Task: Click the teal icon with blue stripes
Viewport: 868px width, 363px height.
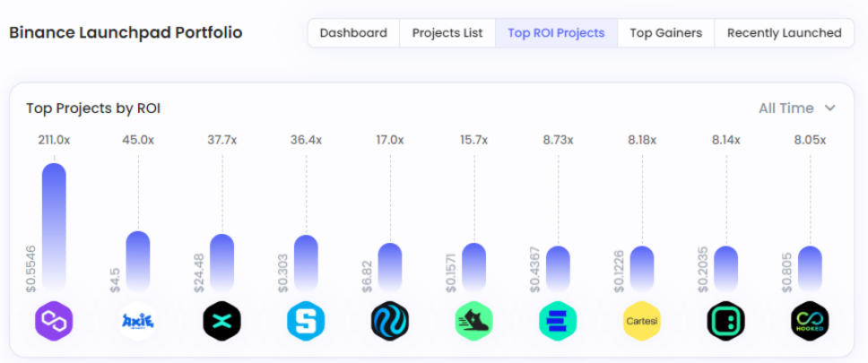Action: tap(558, 321)
